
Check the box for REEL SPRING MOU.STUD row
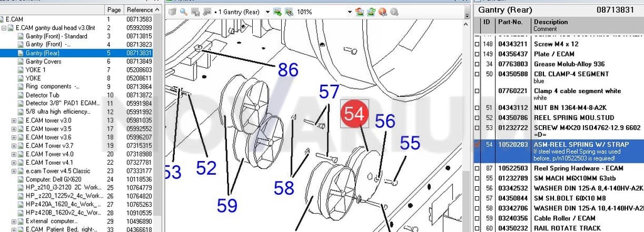tap(477, 118)
